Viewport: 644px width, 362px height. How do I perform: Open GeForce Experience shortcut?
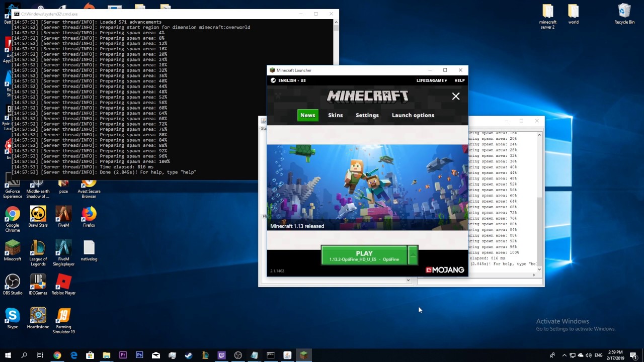(x=13, y=189)
